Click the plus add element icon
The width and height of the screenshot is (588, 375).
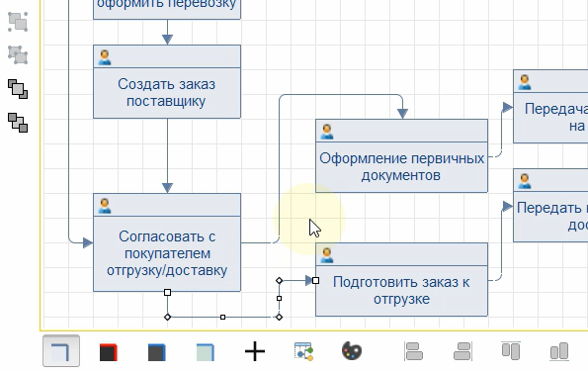255,351
